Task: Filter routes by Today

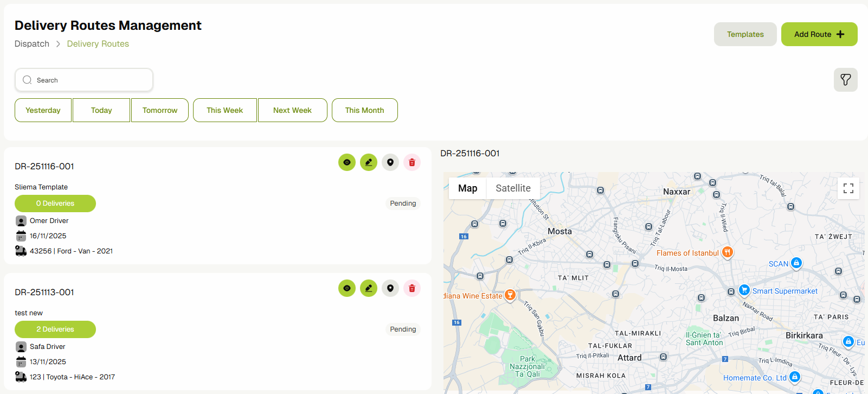Action: tap(101, 110)
